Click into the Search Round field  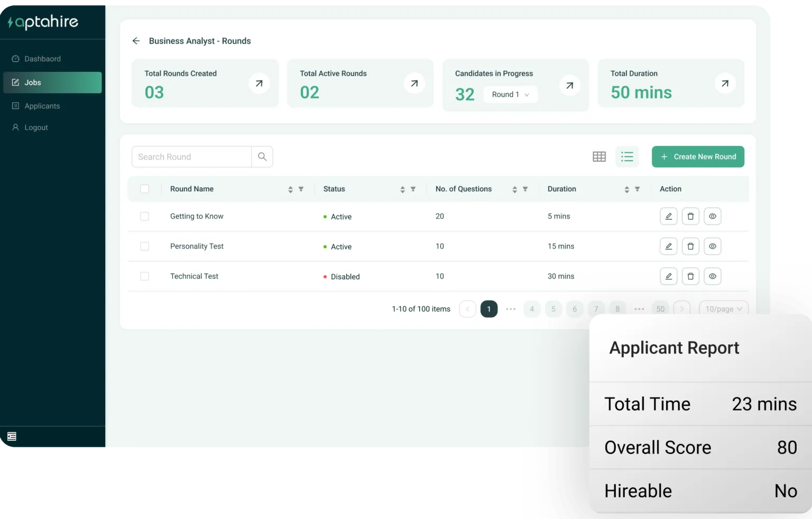coord(191,157)
